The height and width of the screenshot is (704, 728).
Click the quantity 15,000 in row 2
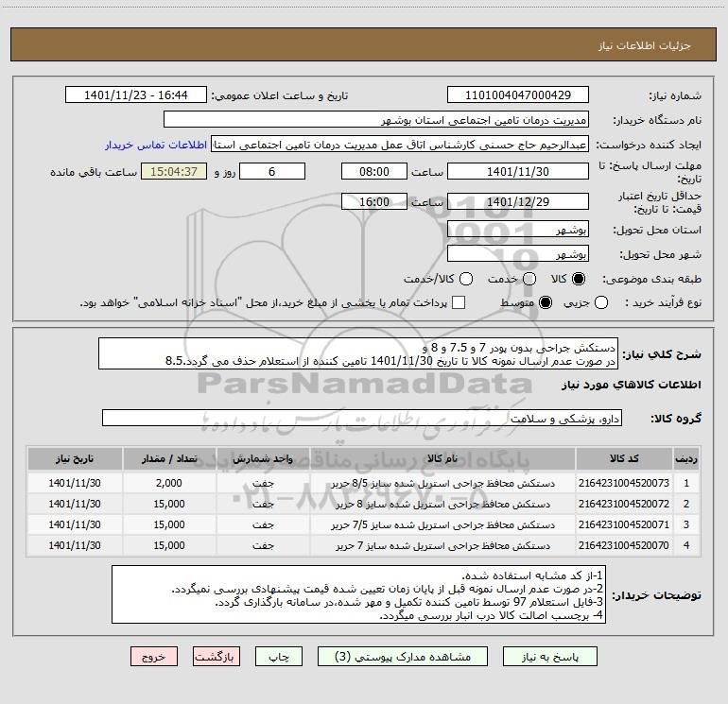click(169, 504)
